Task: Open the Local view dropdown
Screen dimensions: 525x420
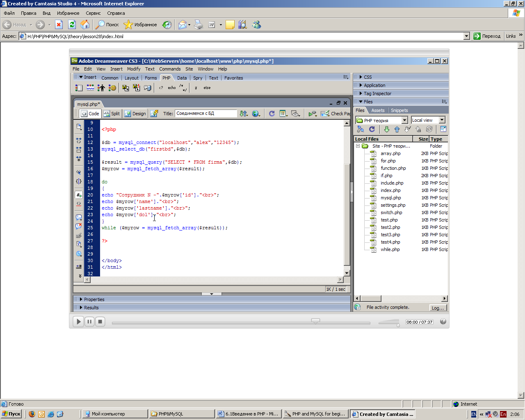Action: pos(442,120)
